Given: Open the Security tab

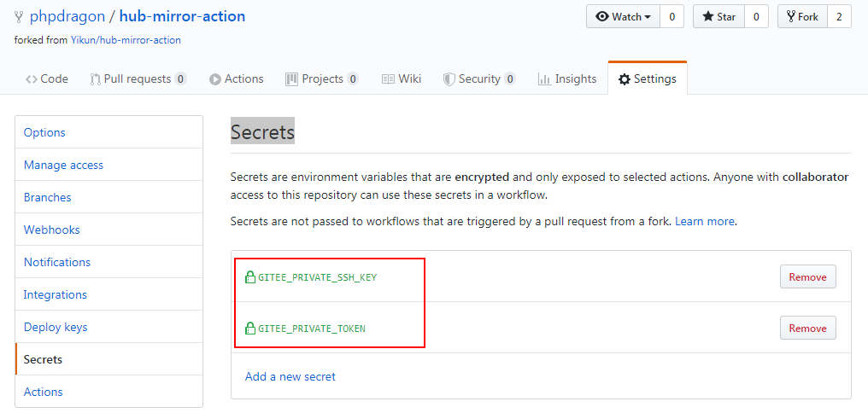Looking at the screenshot, I should (479, 79).
